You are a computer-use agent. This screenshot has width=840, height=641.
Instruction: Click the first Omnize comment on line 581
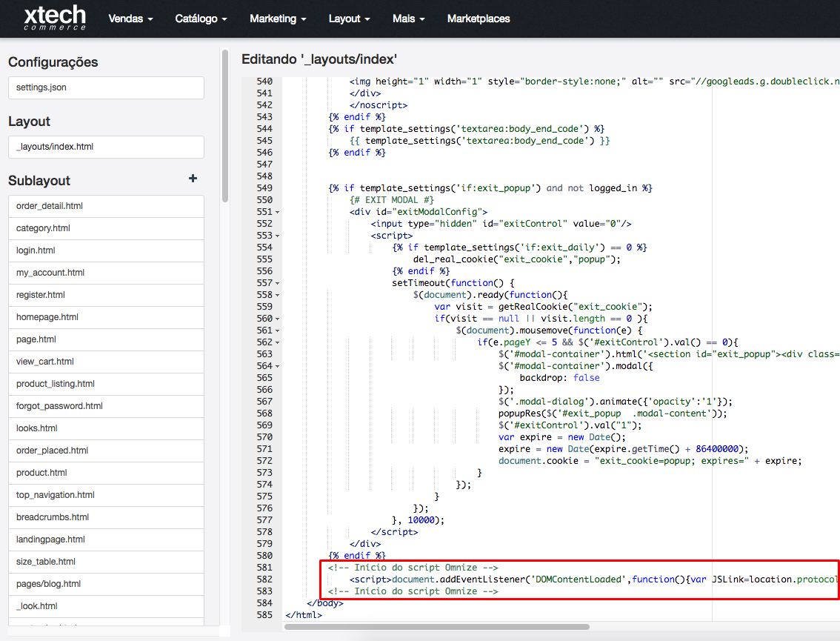(413, 568)
